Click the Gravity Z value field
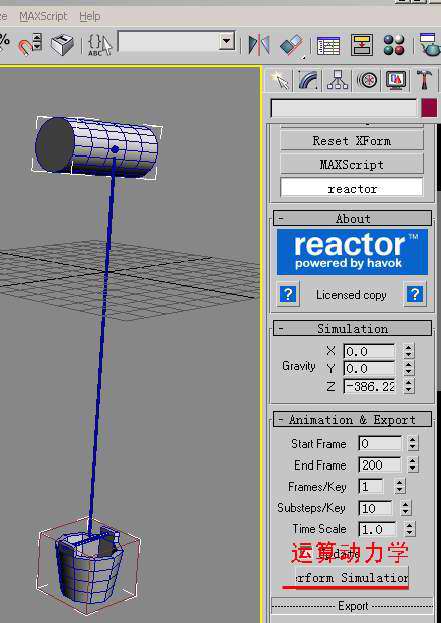This screenshot has height=623, width=441. click(369, 386)
